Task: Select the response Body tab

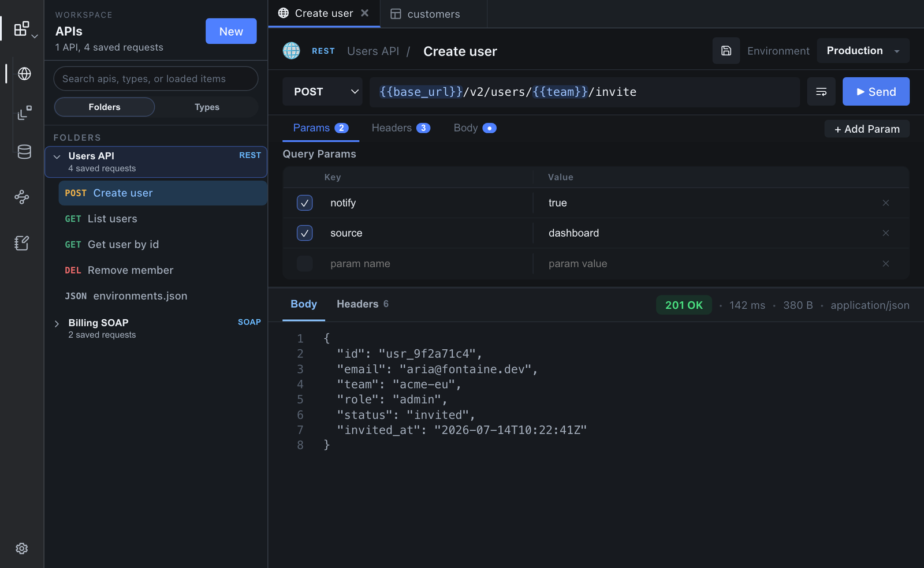Action: coord(304,304)
